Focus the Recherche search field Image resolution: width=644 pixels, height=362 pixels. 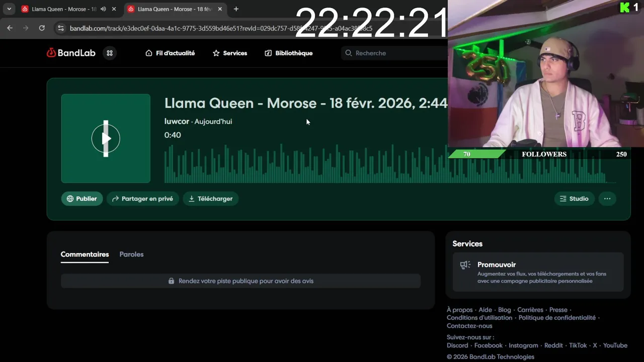click(395, 53)
